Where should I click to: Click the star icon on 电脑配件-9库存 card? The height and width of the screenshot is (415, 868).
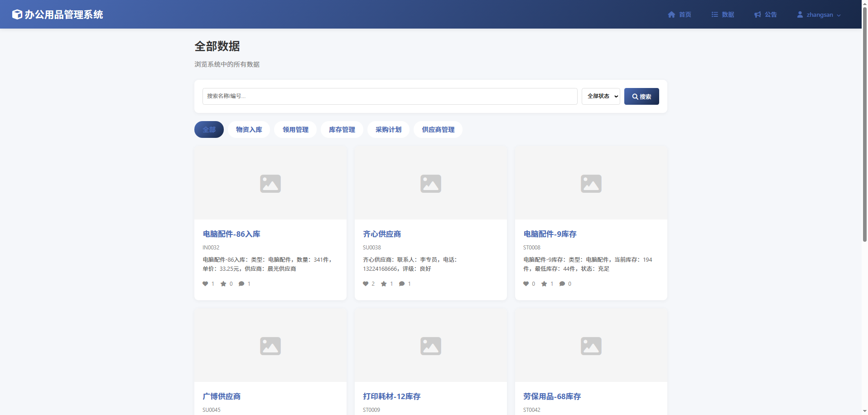544,284
